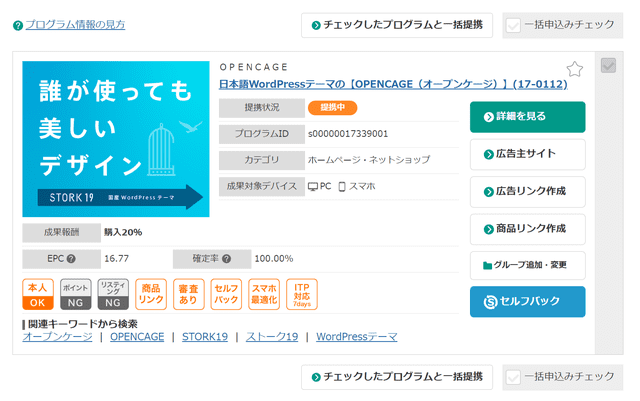The width and height of the screenshot is (640, 401).
Task: Click the 確定率 help question mark
Action: [x=227, y=258]
